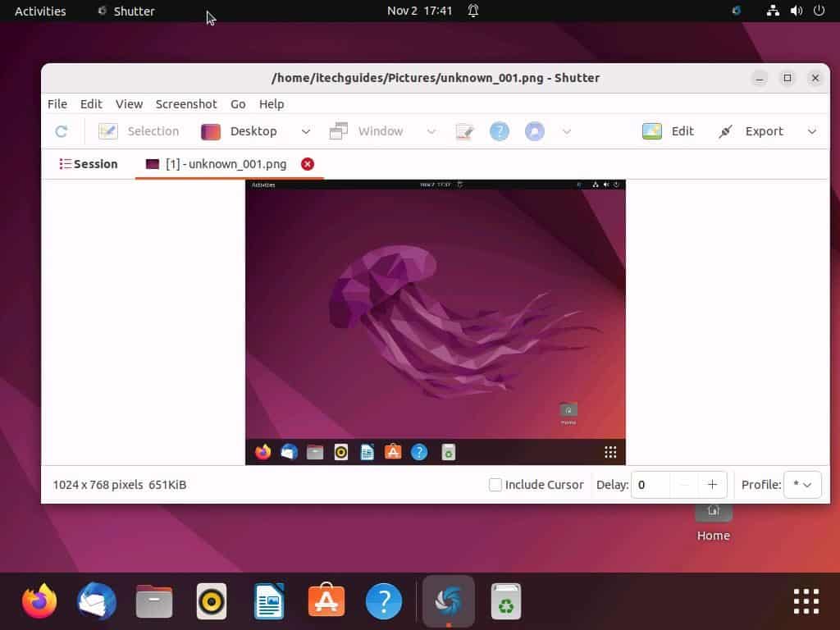Image resolution: width=840 pixels, height=630 pixels.
Task: Minimize the Shutter window
Action: (x=759, y=78)
